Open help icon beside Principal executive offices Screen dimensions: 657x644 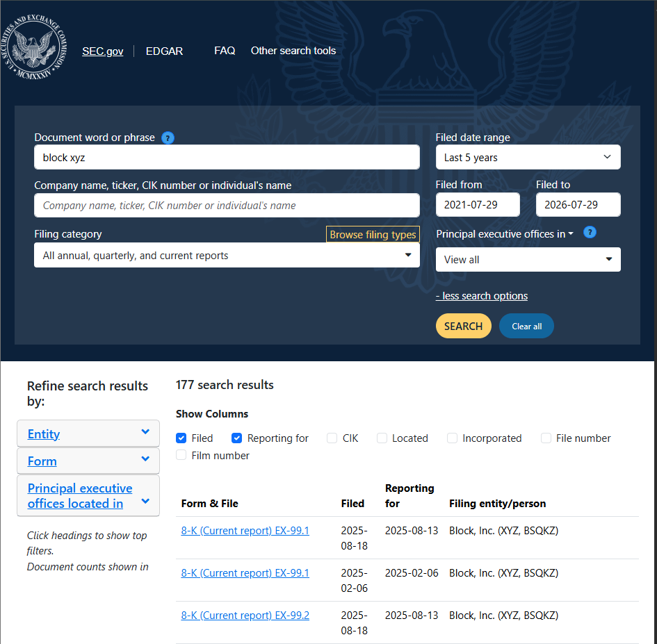590,233
